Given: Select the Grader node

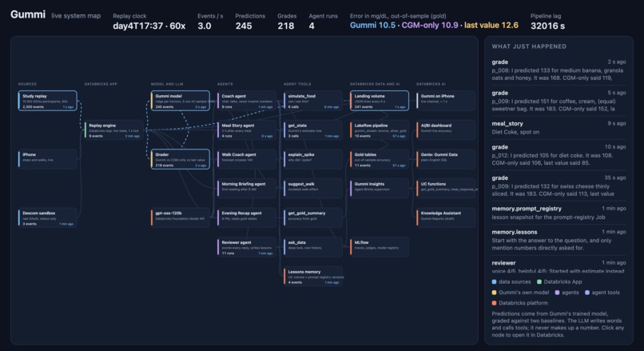Looking at the screenshot, I should pos(181,159).
